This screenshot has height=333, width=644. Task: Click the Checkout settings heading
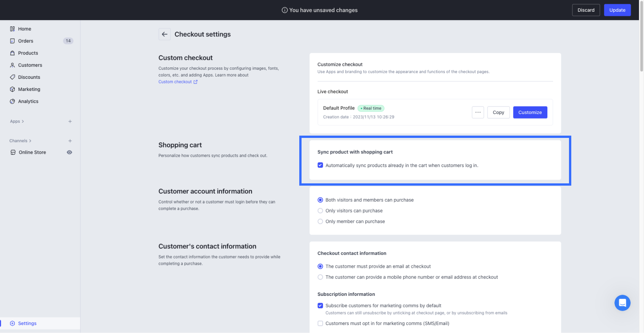tap(203, 34)
